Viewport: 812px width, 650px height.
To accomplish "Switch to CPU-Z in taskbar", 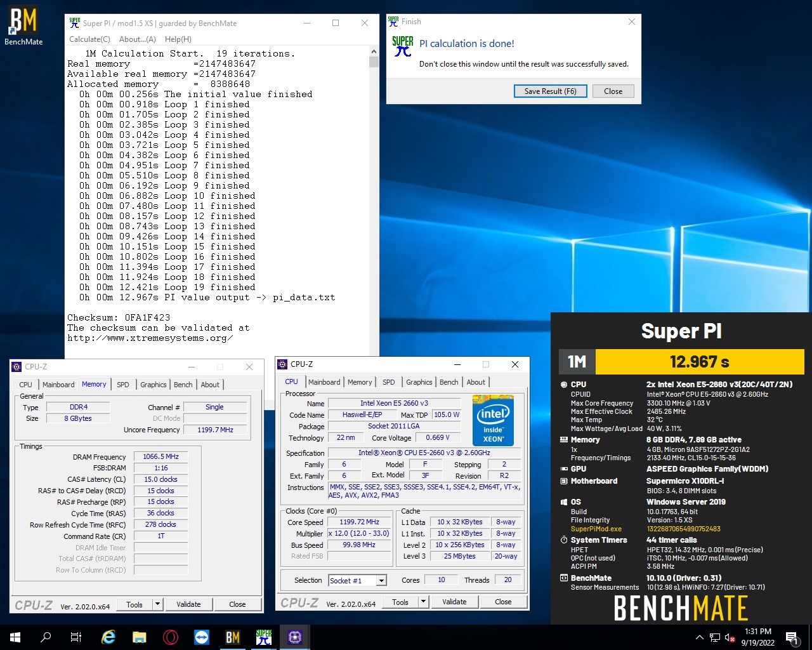I will [x=295, y=637].
